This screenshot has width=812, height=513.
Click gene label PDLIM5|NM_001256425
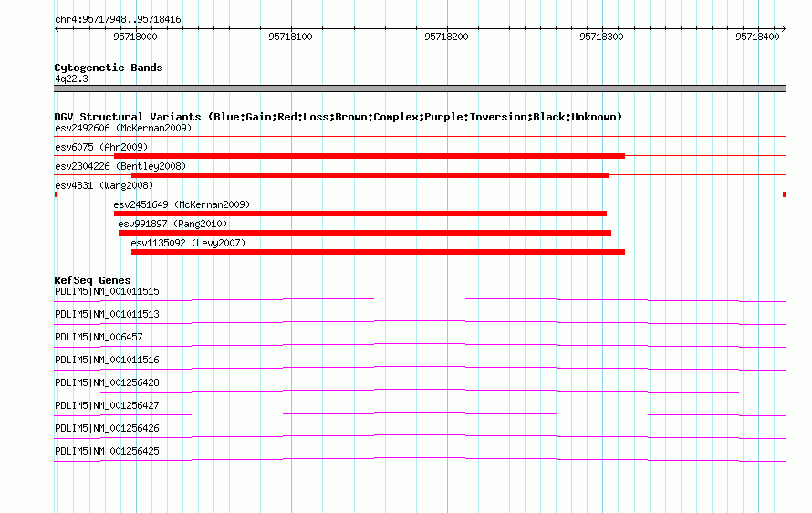[x=107, y=451]
